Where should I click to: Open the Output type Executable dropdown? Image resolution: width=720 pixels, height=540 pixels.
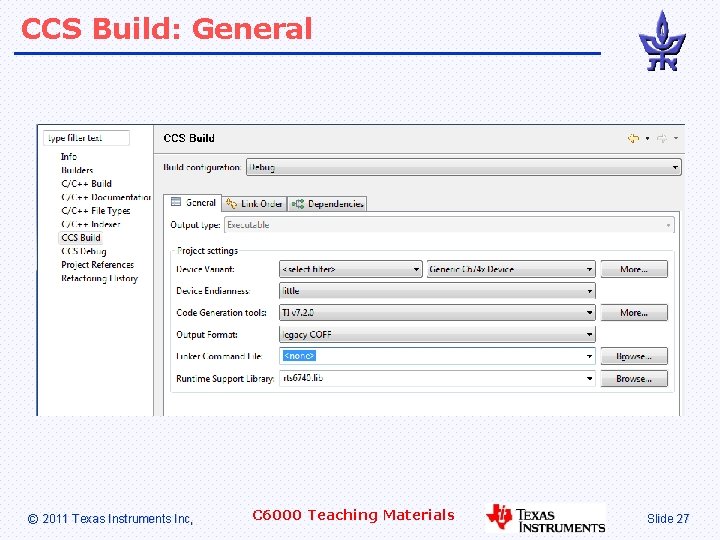pos(449,225)
